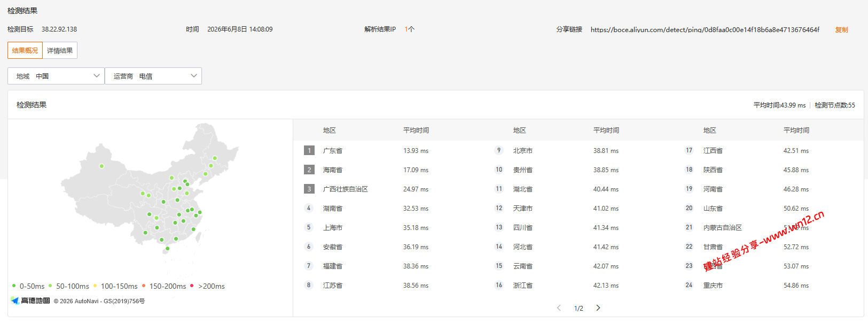Click the 54.86 ms value
Viewport: 868px width, 323px height.
pyautogui.click(x=796, y=286)
